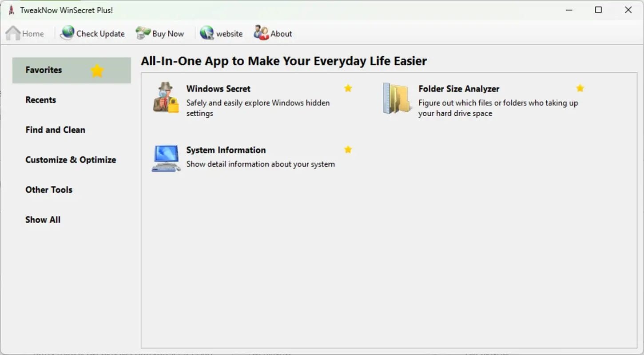Open the Other Tools category

pyautogui.click(x=49, y=190)
